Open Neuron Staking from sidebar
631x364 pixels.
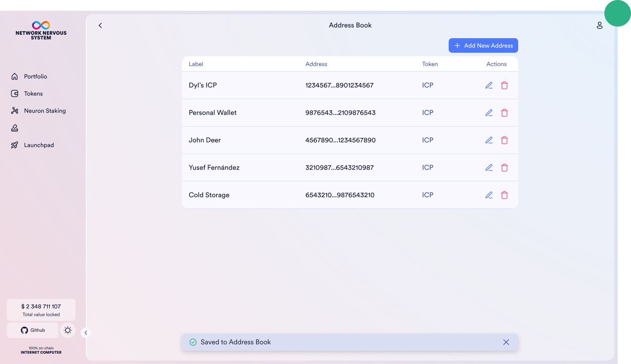(x=45, y=111)
